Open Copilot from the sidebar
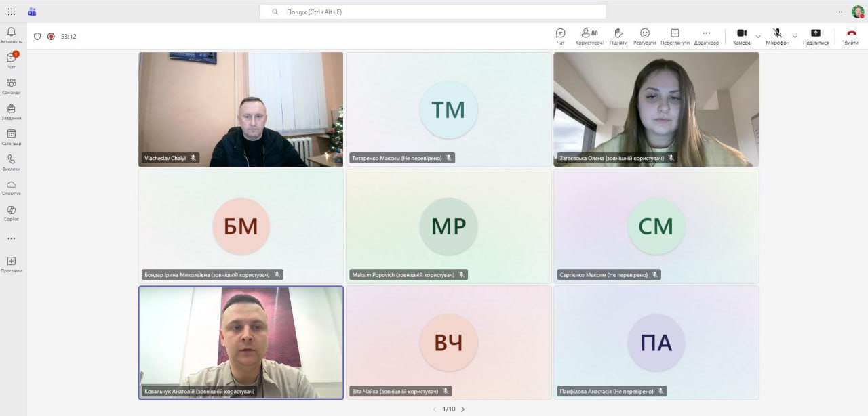 tap(11, 213)
